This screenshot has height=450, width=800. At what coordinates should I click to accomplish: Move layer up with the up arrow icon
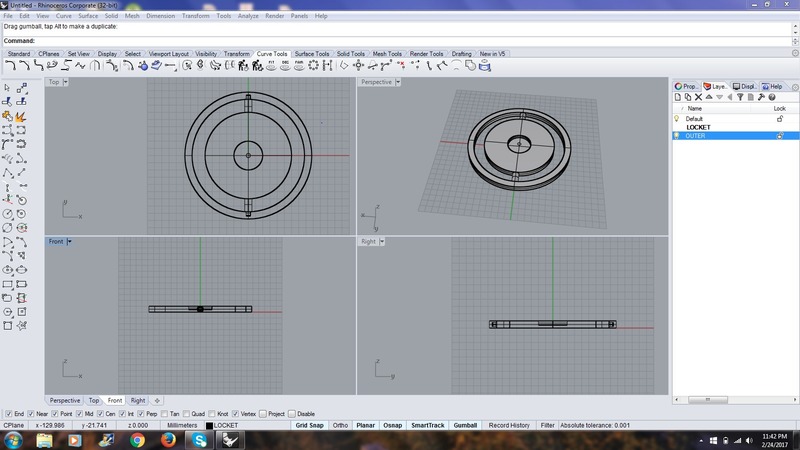click(709, 97)
